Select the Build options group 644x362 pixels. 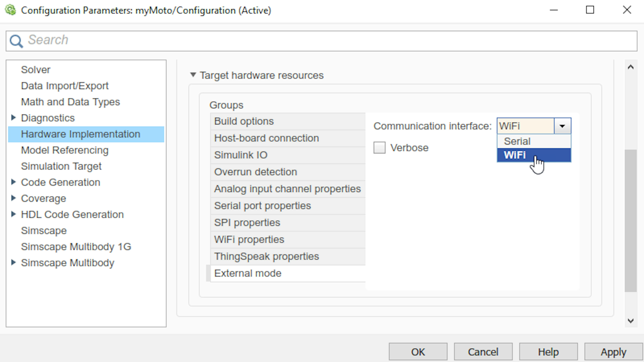288,121
